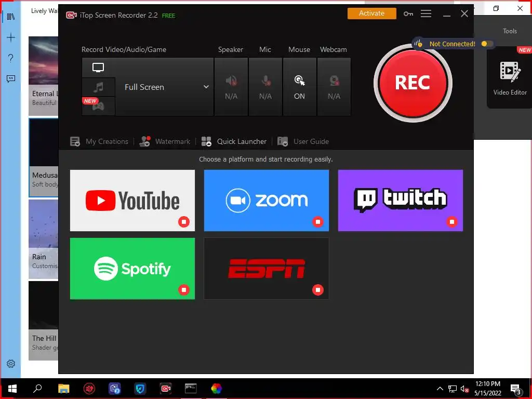Screen dimensions: 532x399
Task: Click the muted volume tray icon
Action: tap(464, 389)
